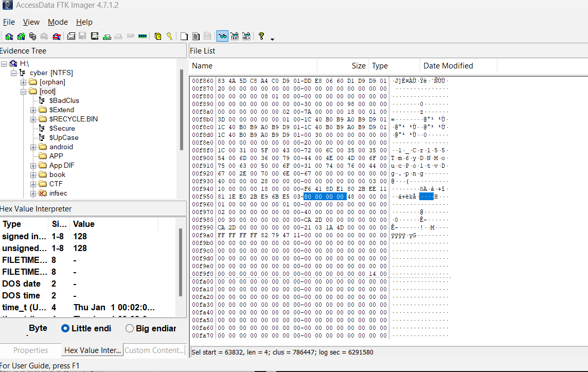Sort file list by Date Modified
This screenshot has height=372, width=588.
point(459,66)
